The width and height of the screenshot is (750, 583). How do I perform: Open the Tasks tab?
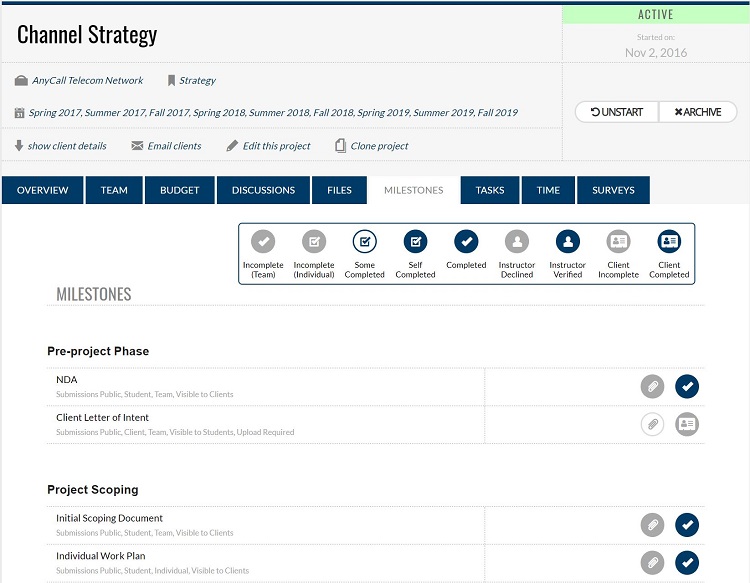490,190
